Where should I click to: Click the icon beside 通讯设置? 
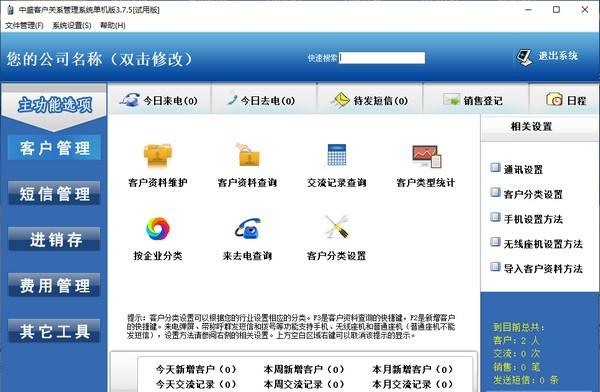point(495,168)
